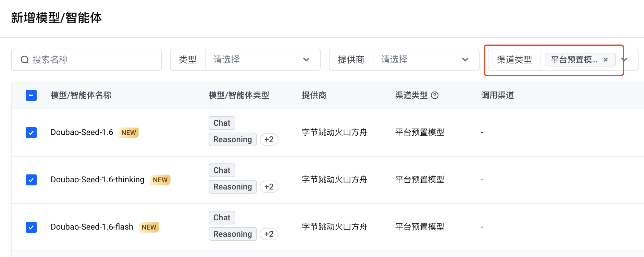Screen dimensions: 644x257
Task: Toggle the select-all header checkbox
Action: pos(31,95)
